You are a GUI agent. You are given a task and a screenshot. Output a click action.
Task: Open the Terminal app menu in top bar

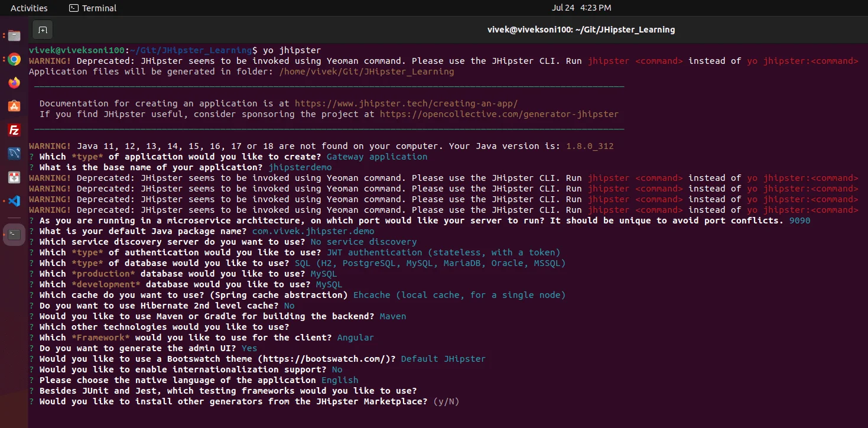[x=93, y=8]
